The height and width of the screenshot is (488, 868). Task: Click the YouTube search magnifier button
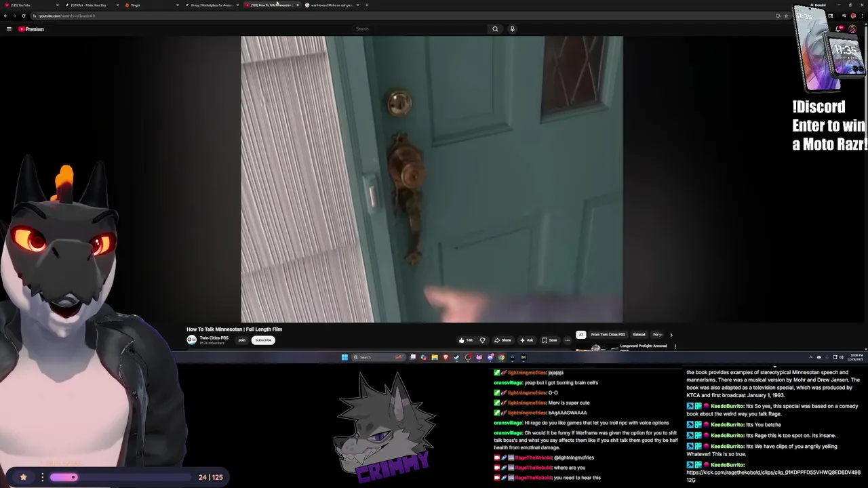pos(495,29)
